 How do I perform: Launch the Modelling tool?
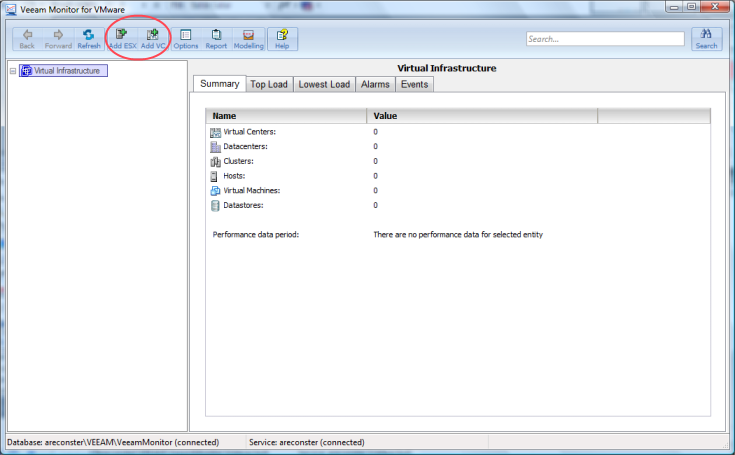249,38
